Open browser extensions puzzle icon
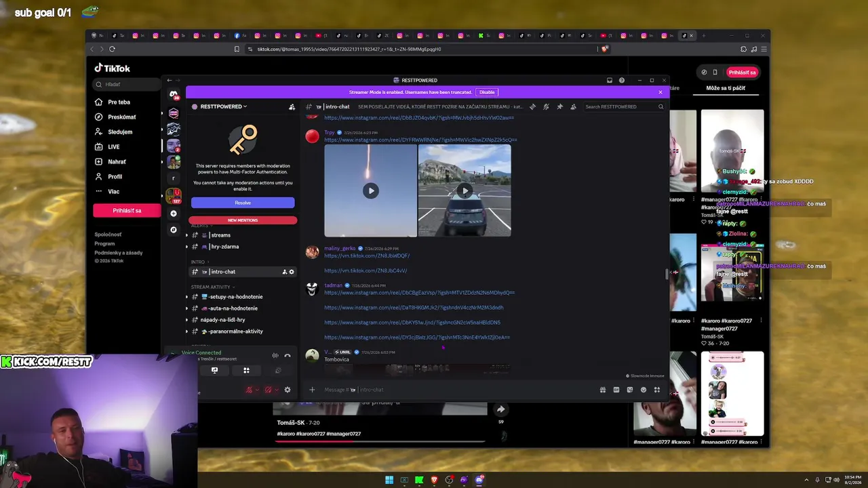 coord(743,49)
